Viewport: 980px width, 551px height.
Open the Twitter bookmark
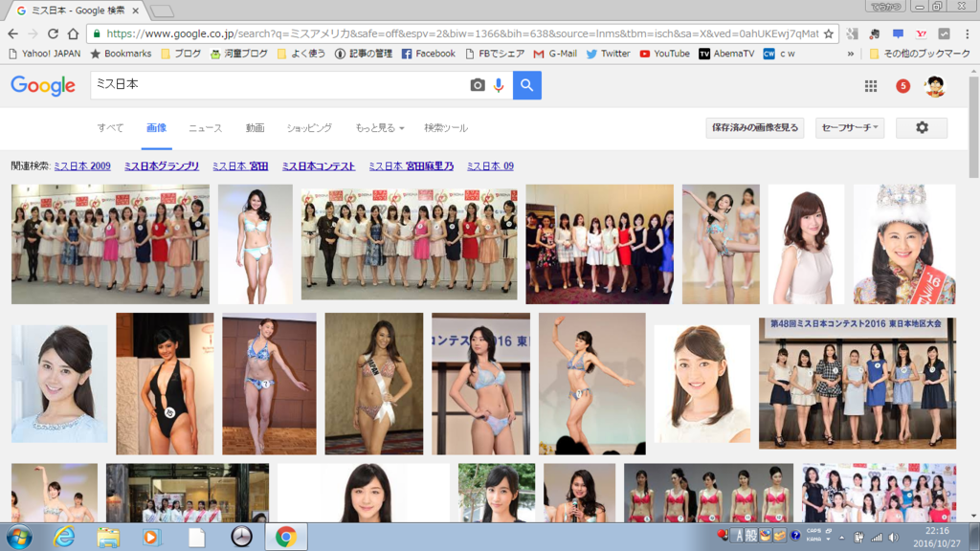tap(608, 54)
